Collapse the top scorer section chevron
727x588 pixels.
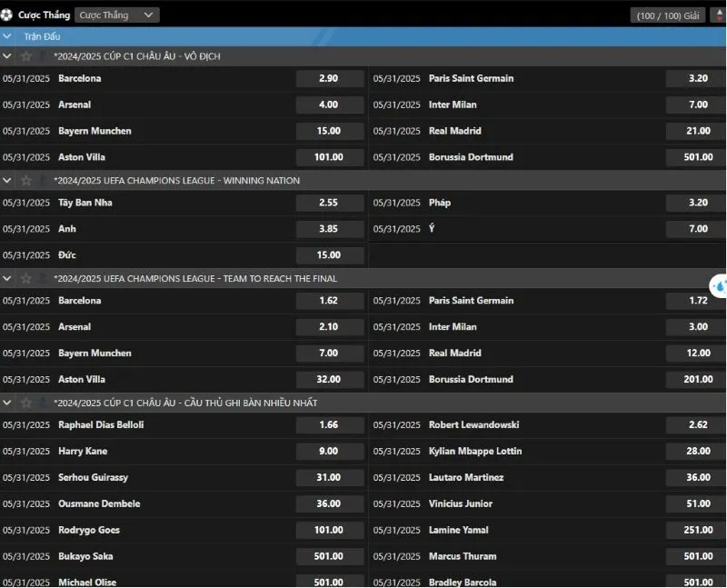tap(8, 403)
